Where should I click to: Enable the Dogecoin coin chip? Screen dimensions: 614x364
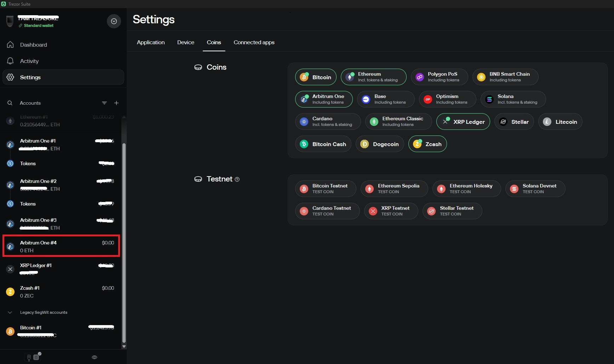[x=380, y=144]
